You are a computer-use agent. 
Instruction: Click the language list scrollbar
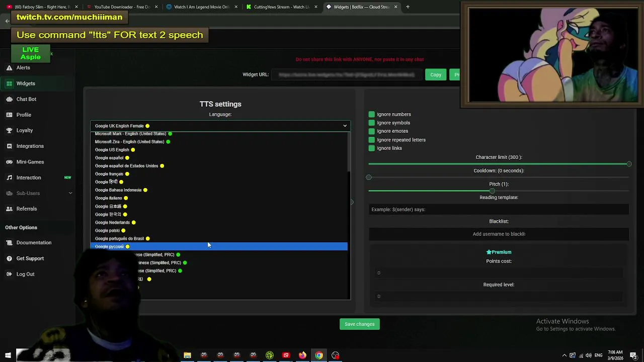click(349, 152)
